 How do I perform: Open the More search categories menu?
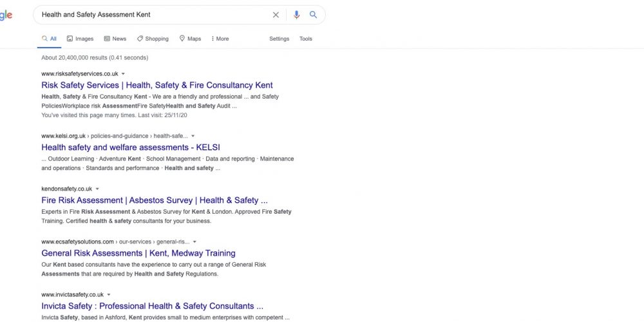pos(220,39)
